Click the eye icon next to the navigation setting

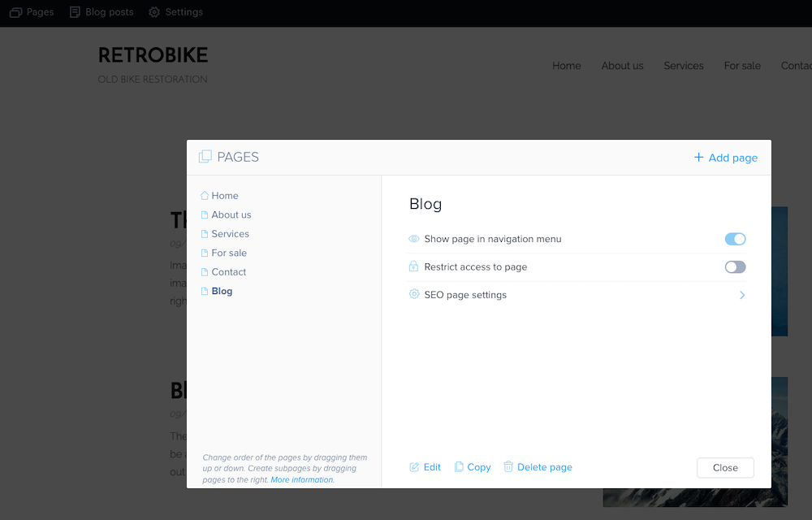[412, 238]
